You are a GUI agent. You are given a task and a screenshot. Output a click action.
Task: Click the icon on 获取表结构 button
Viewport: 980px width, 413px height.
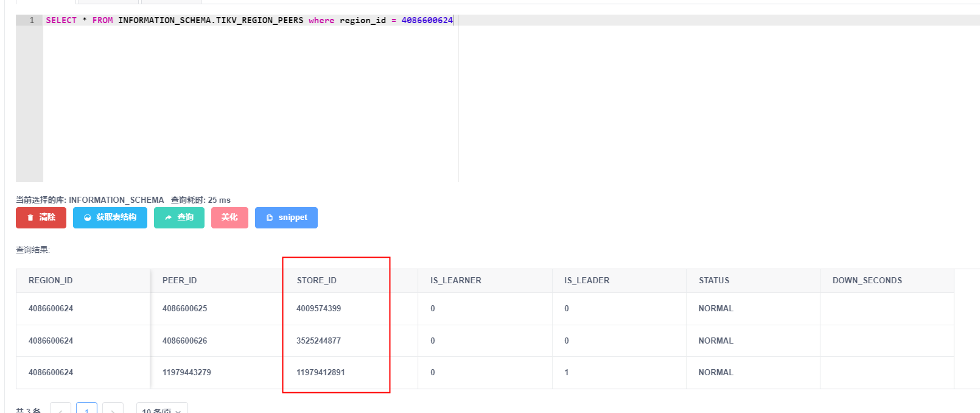tap(88, 218)
